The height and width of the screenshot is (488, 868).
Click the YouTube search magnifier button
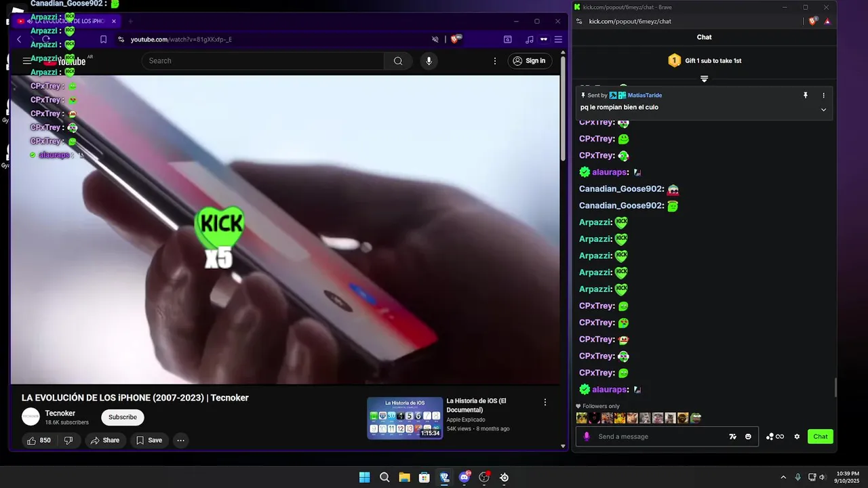[x=398, y=61]
